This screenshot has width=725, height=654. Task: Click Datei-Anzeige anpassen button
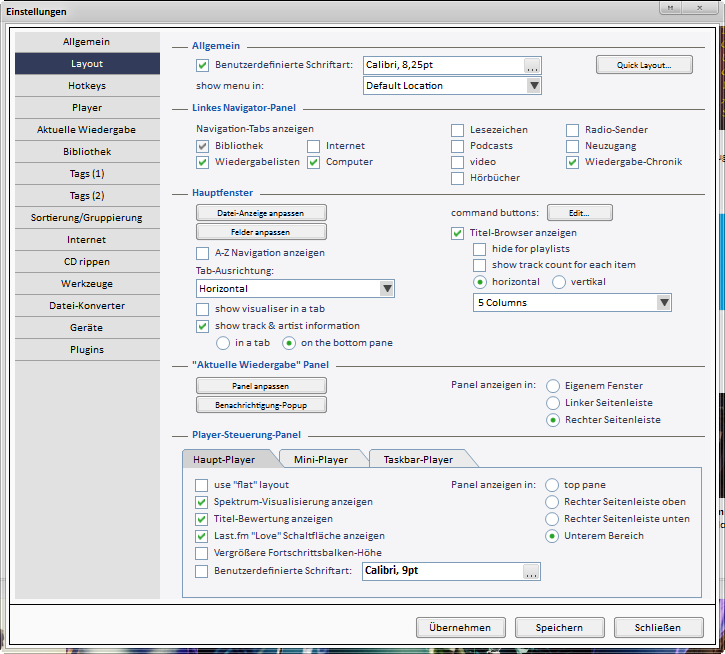261,213
